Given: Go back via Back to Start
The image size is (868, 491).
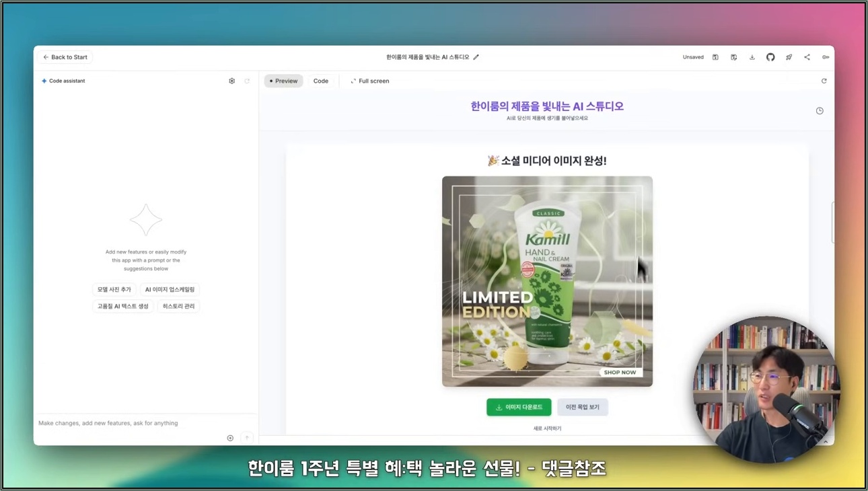Looking at the screenshot, I should coord(65,57).
